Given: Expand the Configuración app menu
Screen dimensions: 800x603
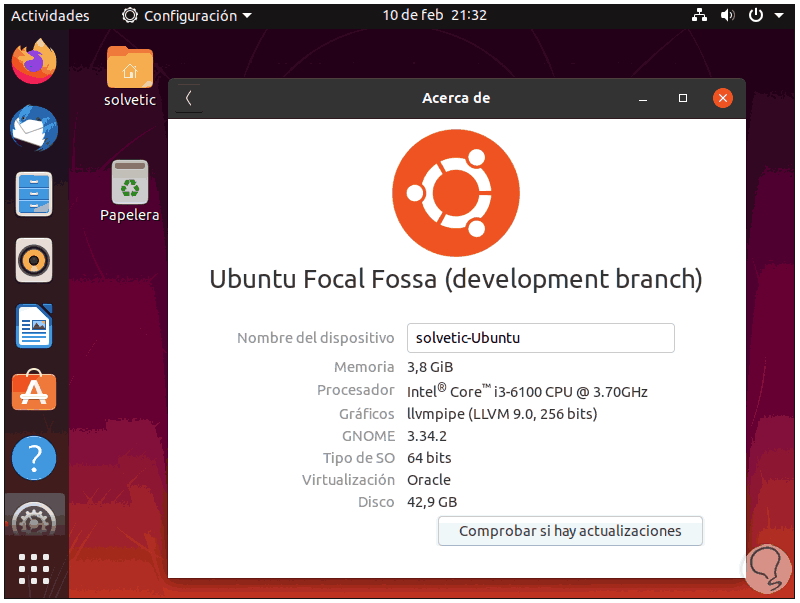Looking at the screenshot, I should pyautogui.click(x=187, y=15).
